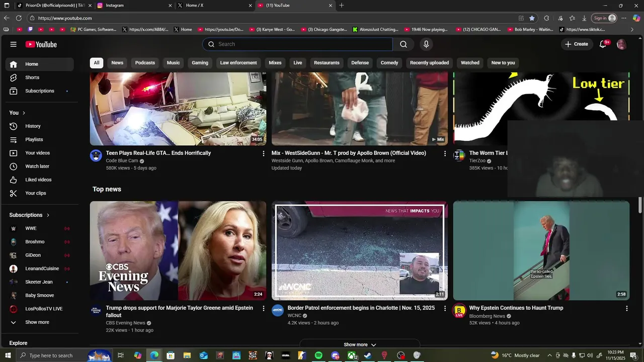Switch to the Instagram browser tab
The height and width of the screenshot is (362, 644).
click(x=134, y=6)
